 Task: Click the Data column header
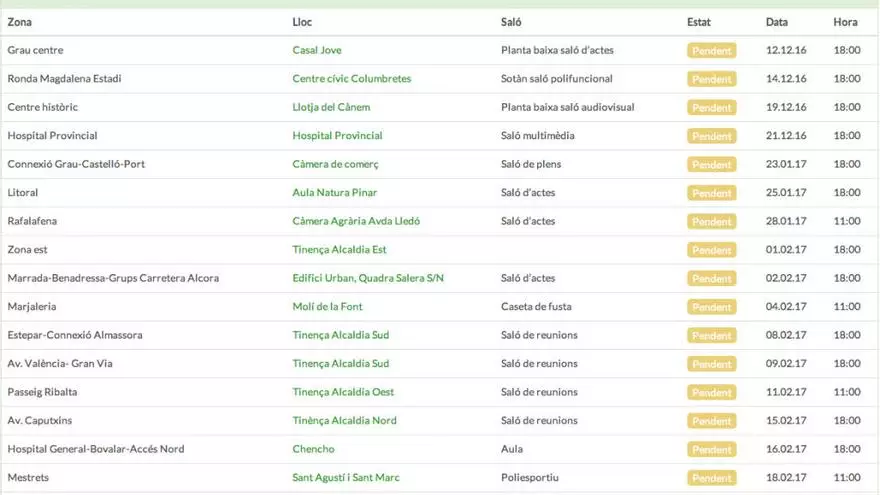tap(776, 22)
